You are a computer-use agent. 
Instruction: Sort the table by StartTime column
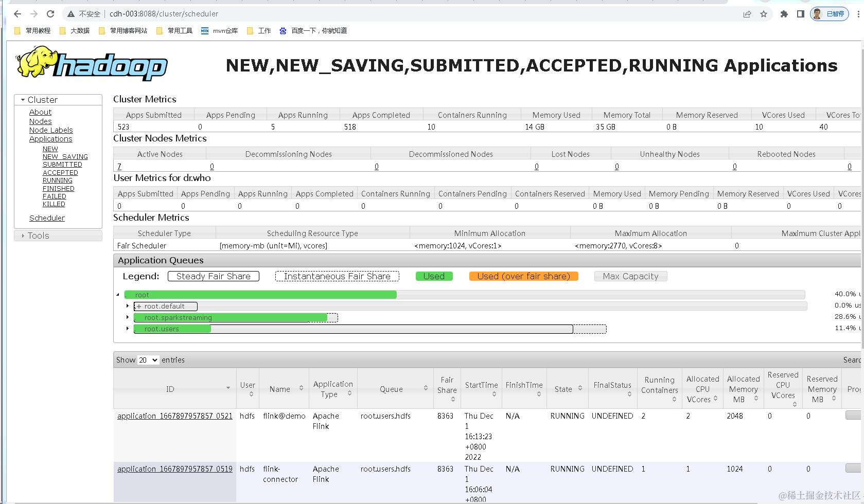[x=481, y=389]
